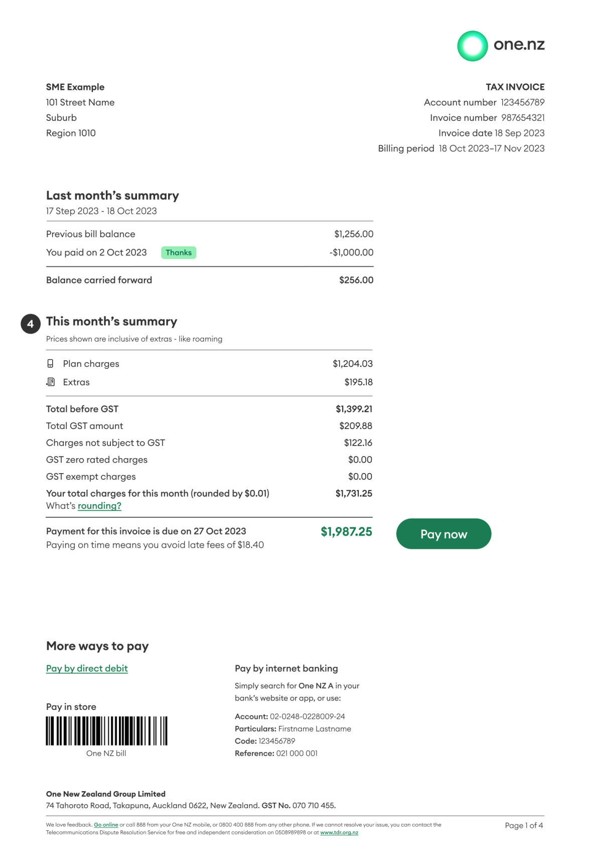The width and height of the screenshot is (592, 868).
Task: Click the Pay in store barcode
Action: [107, 731]
